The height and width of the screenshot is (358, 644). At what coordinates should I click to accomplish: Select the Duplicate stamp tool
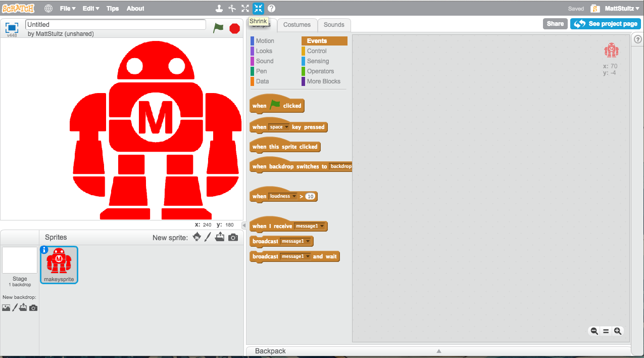219,8
